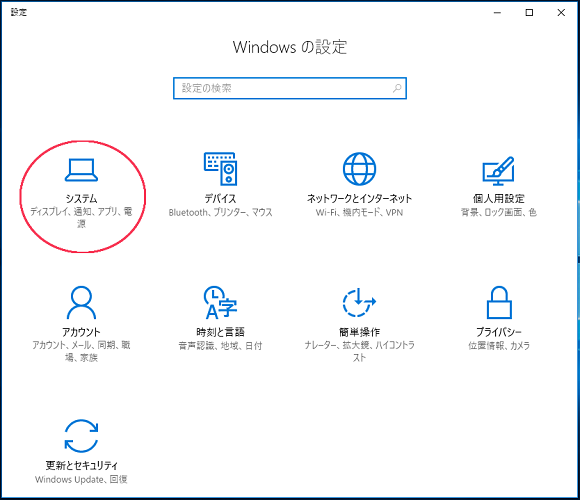The height and width of the screenshot is (500, 580).
Task: Open the 時刻と言語 clock icon
Action: click(x=220, y=303)
